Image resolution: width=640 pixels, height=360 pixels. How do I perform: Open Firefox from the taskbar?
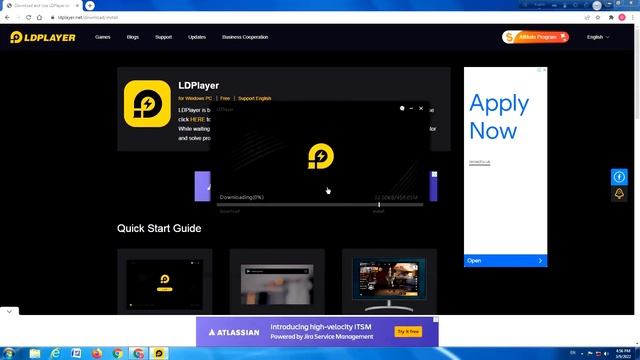[97, 353]
